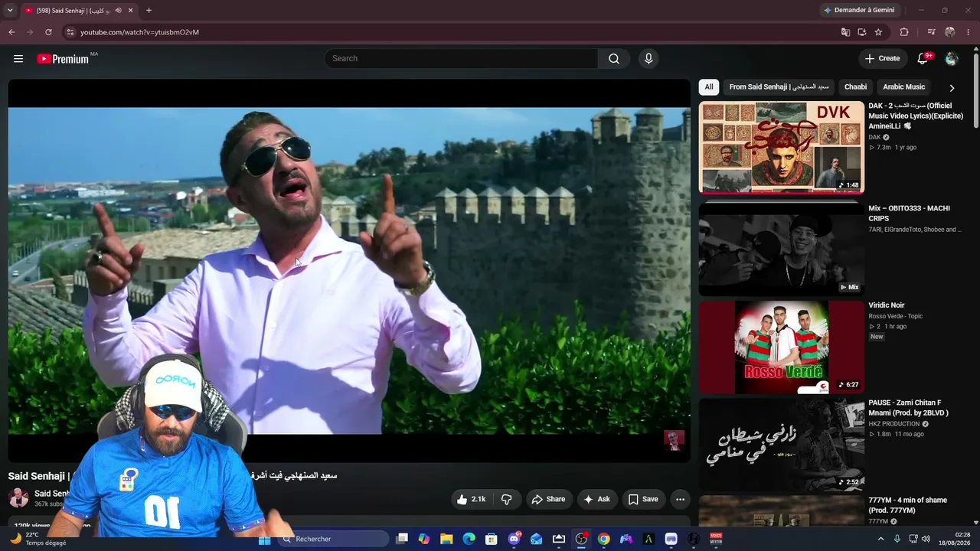Image resolution: width=980 pixels, height=551 pixels.
Task: Open the Chrome extensions puzzle icon
Action: 904,32
